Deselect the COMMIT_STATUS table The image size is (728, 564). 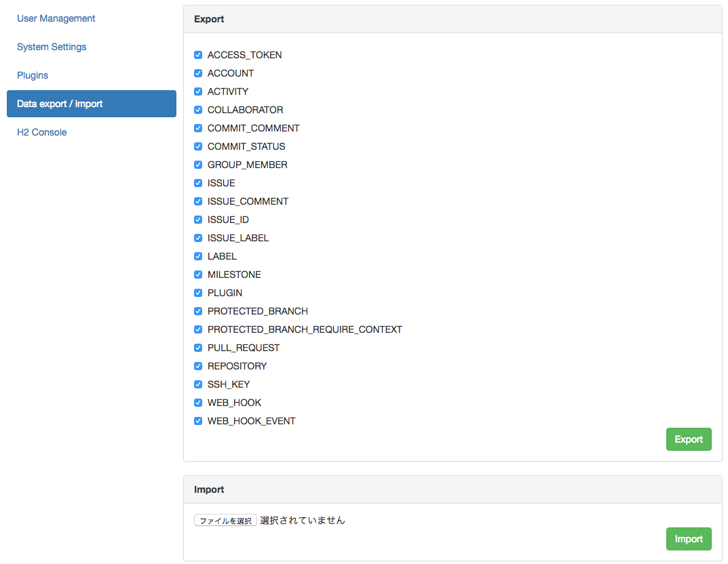pos(197,146)
